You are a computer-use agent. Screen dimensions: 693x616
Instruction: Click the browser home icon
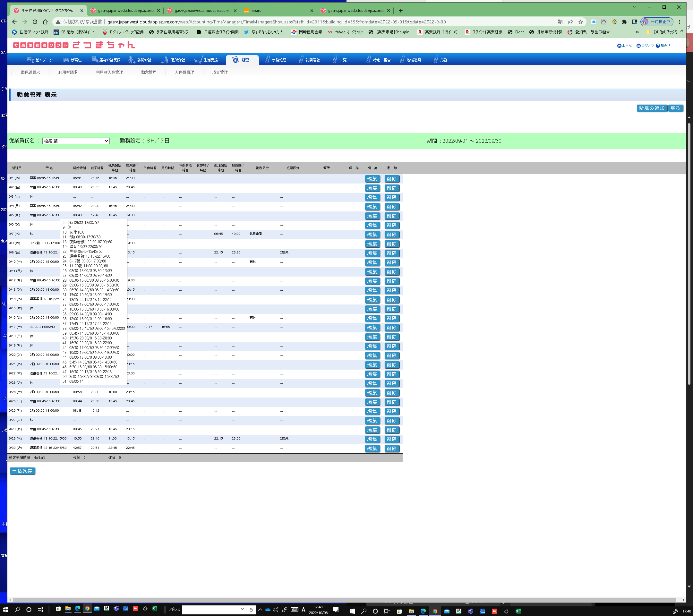click(x=45, y=22)
